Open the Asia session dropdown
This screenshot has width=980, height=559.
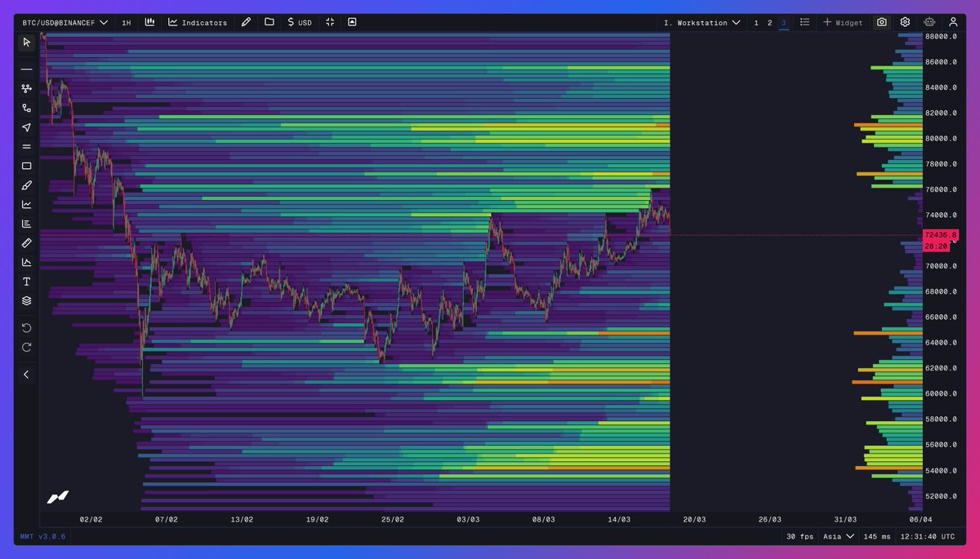tap(839, 536)
